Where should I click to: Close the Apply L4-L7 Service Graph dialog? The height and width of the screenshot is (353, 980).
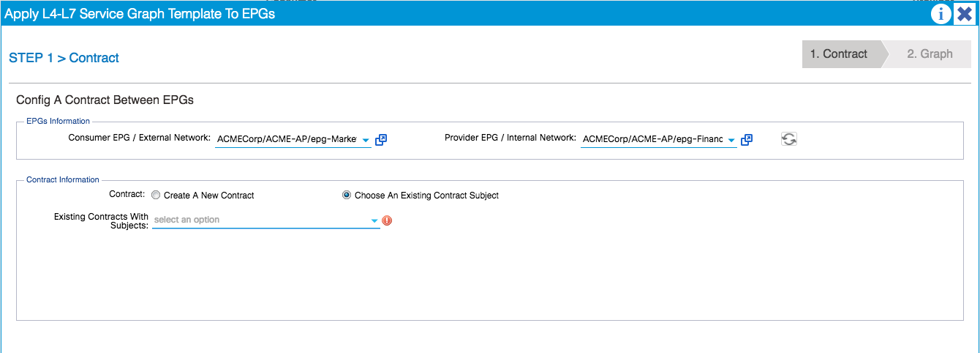(x=965, y=14)
